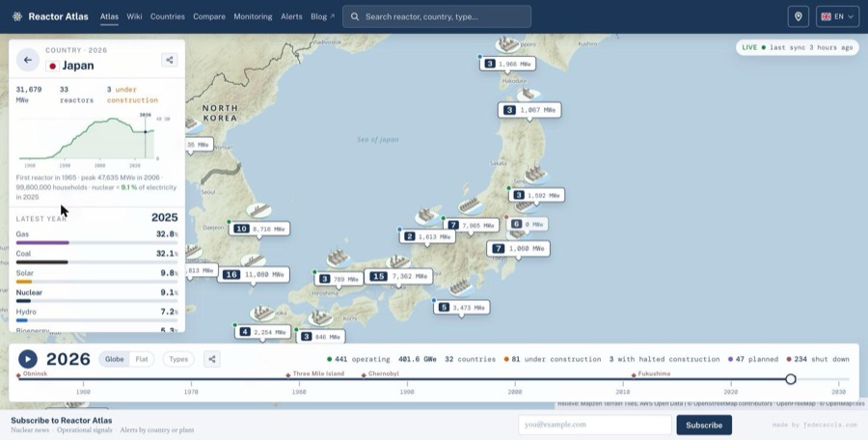Click the Reactor Atlas brand name
Viewport: 868px width, 440px height.
click(x=58, y=16)
